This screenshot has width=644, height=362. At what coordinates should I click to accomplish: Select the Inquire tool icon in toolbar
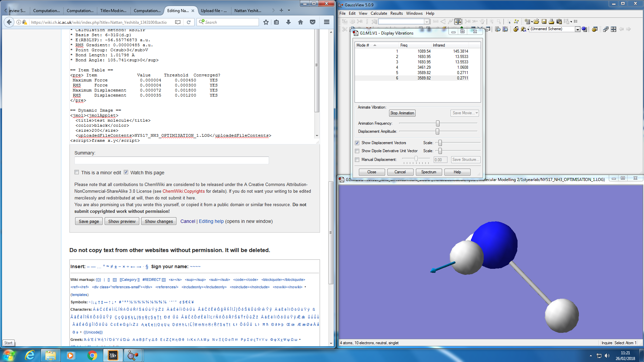point(458,21)
